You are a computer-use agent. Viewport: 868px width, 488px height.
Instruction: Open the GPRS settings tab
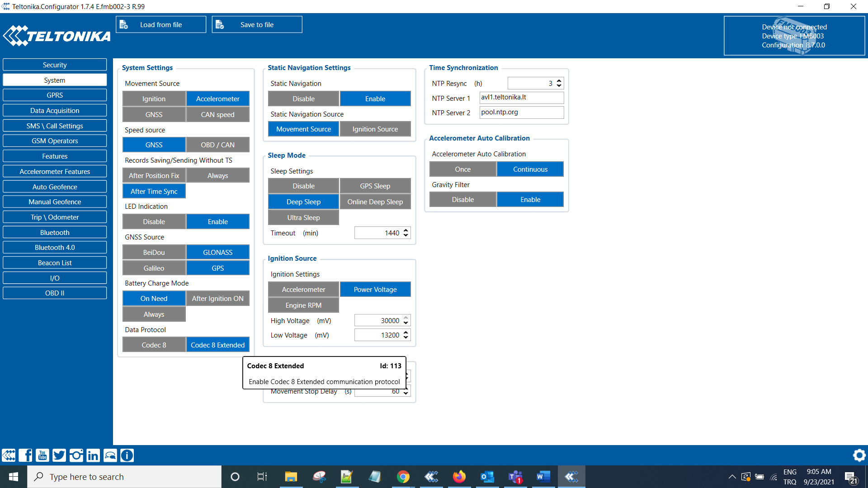coord(55,95)
